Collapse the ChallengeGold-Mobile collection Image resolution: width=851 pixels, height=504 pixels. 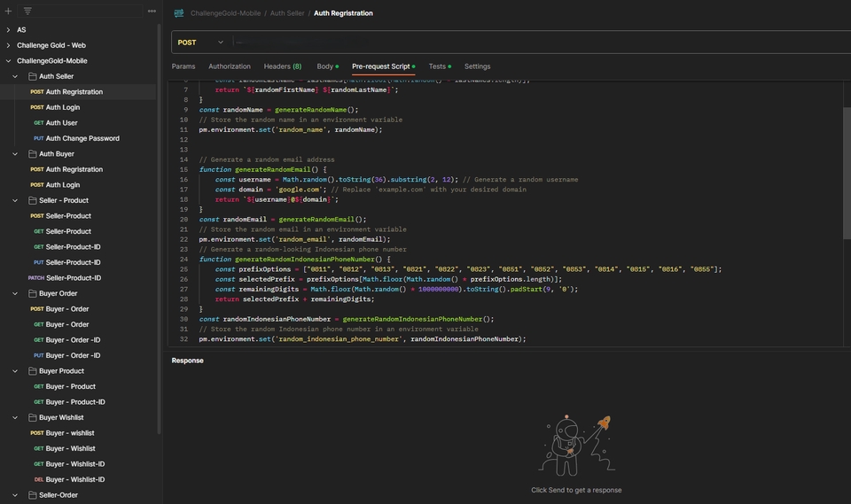[8, 61]
